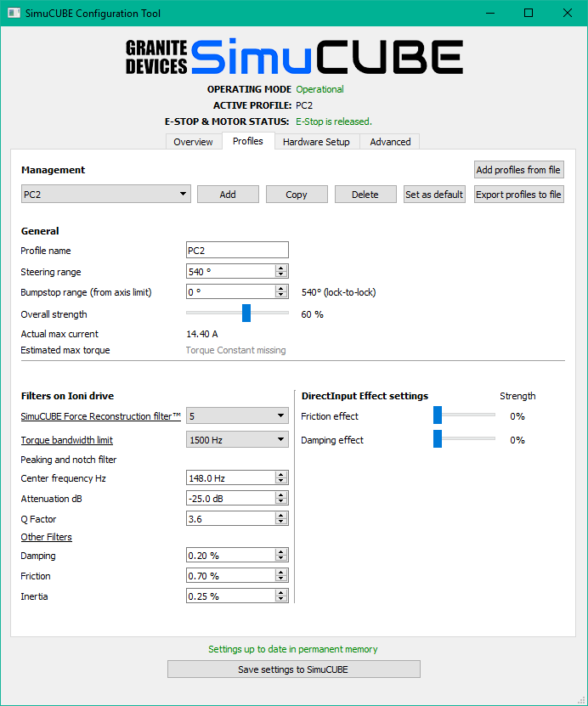This screenshot has height=706, width=588.
Task: Open the Other Filters link
Action: tap(47, 537)
